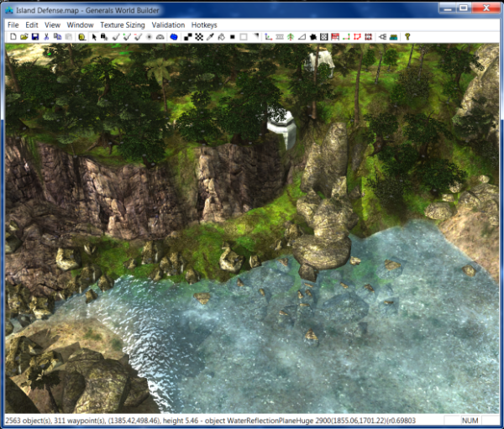Open the Hotkeys menu

pyautogui.click(x=204, y=24)
